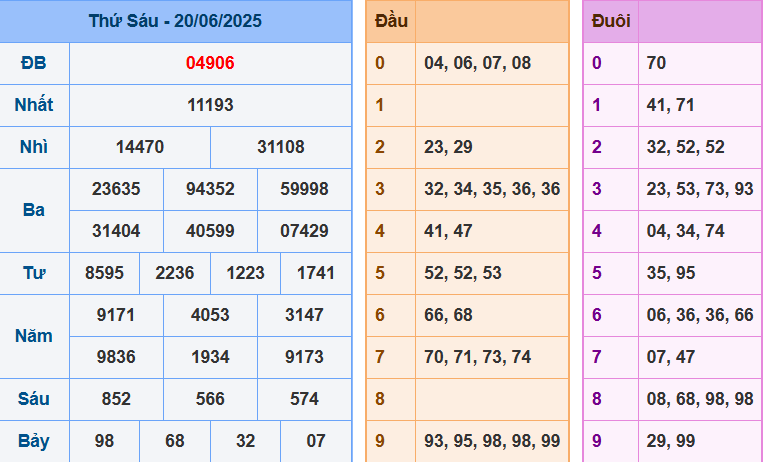
Task: Click the Năm prize number 9836
Action: (116, 357)
